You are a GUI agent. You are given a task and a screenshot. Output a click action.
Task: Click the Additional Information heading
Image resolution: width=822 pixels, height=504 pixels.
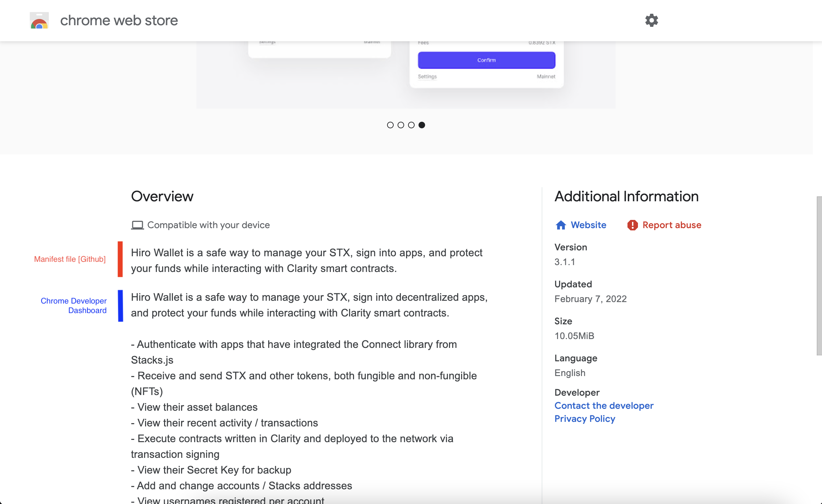point(626,196)
